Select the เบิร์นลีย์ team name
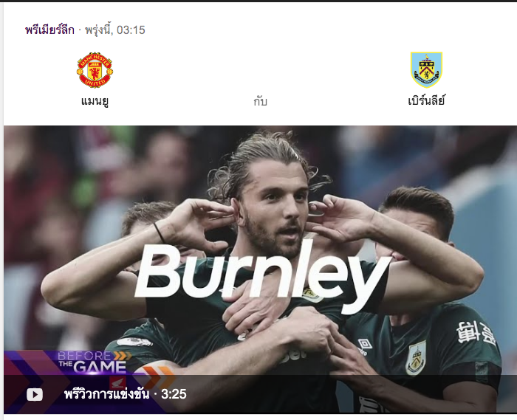Screen dimensions: 517x420 pyautogui.click(x=426, y=100)
